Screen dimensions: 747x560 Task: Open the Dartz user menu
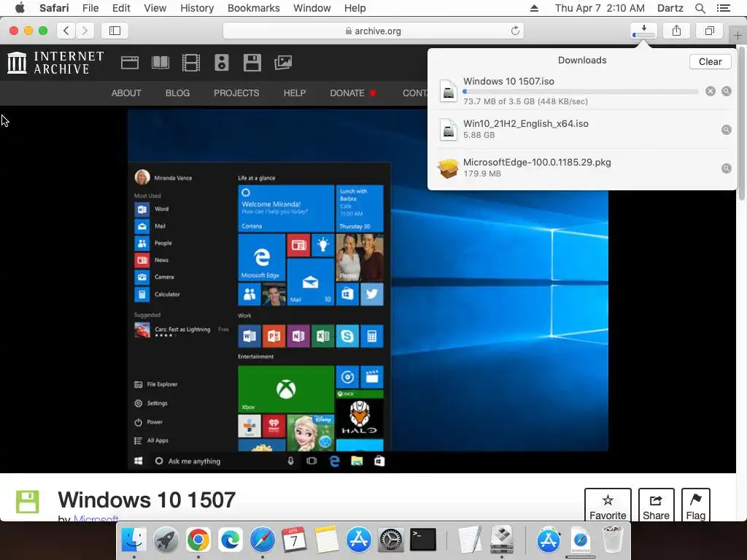click(670, 8)
